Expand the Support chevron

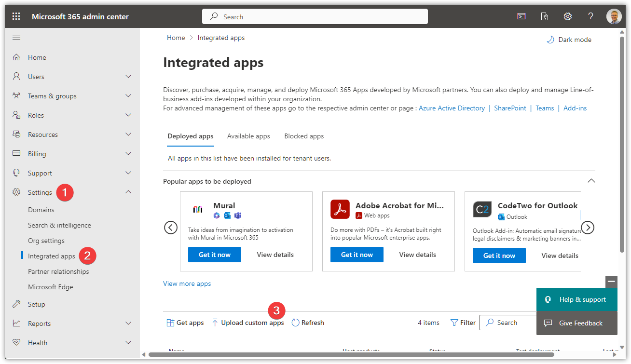[x=128, y=173]
